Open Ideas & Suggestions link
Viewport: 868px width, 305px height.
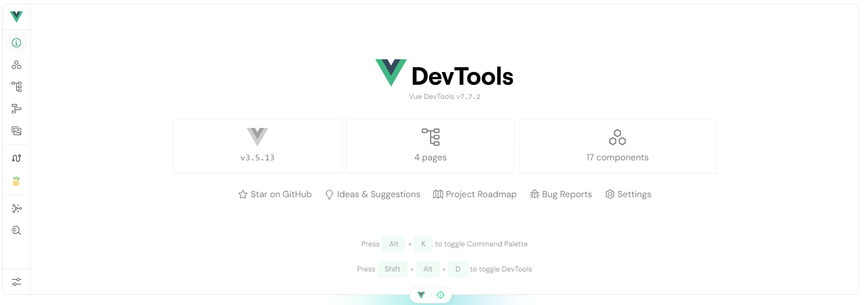(x=373, y=194)
